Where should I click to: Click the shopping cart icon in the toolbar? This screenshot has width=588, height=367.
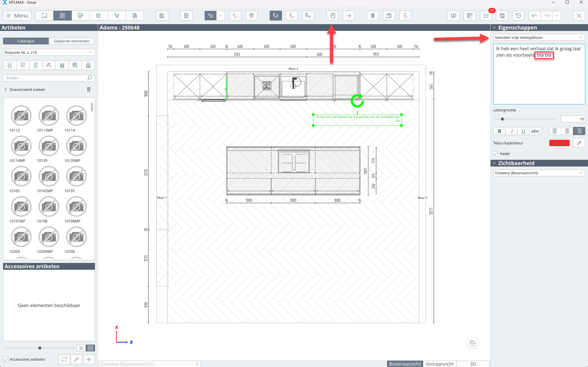click(117, 16)
